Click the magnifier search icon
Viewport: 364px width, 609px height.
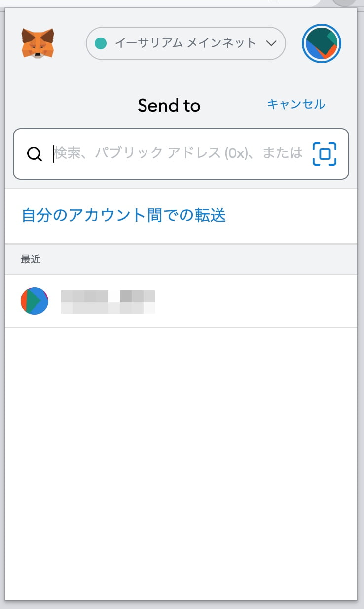pos(34,154)
